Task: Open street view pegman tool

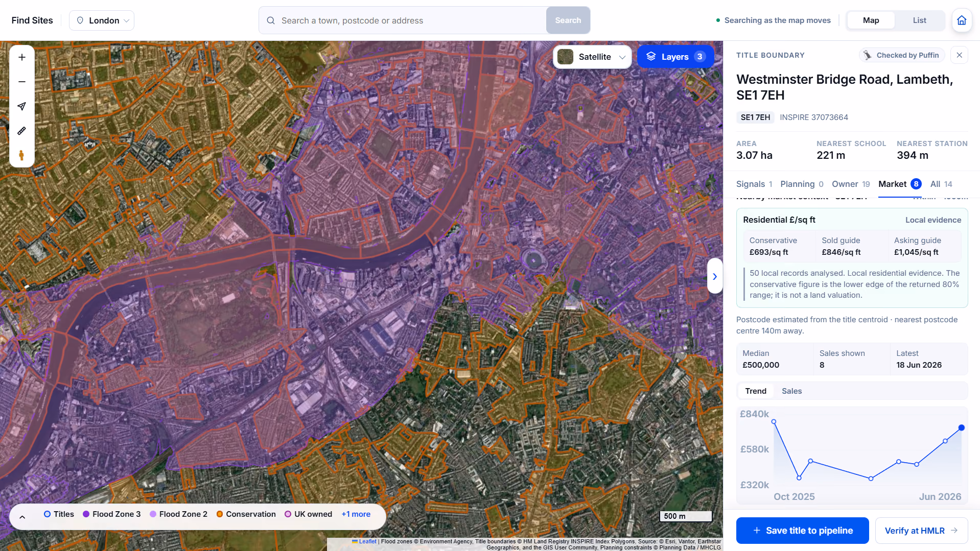Action: 22,155
